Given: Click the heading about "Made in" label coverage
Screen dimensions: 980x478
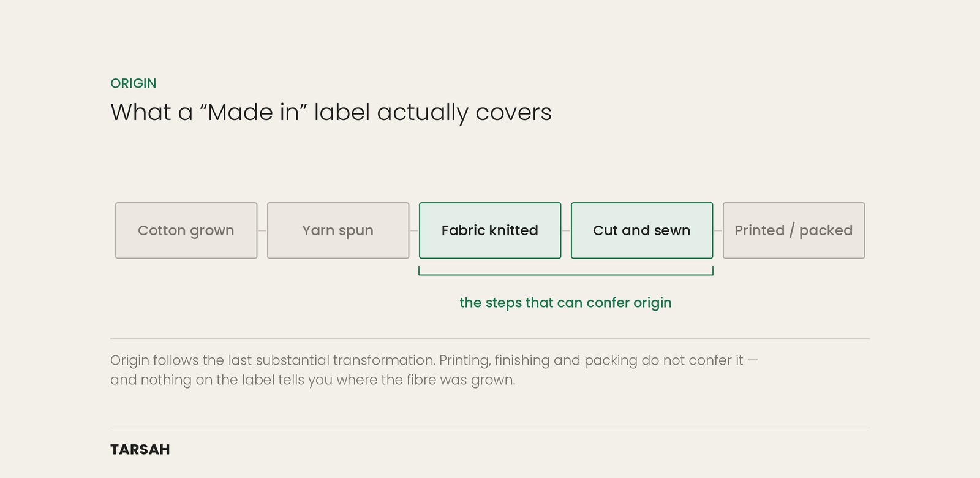Looking at the screenshot, I should pos(331,113).
